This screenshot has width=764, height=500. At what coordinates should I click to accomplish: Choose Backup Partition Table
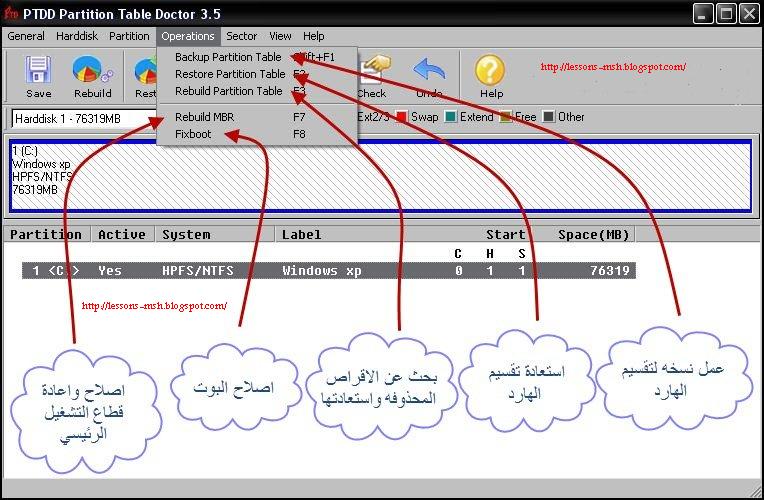[x=257, y=57]
